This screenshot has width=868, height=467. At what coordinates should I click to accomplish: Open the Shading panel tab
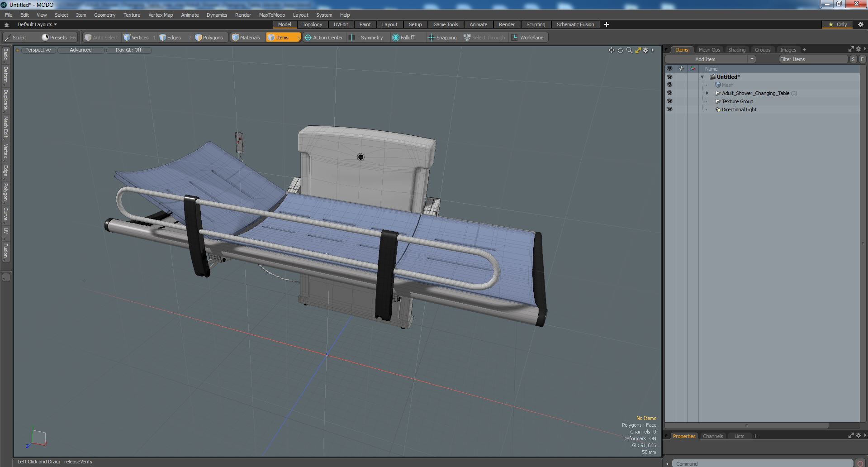pos(736,50)
